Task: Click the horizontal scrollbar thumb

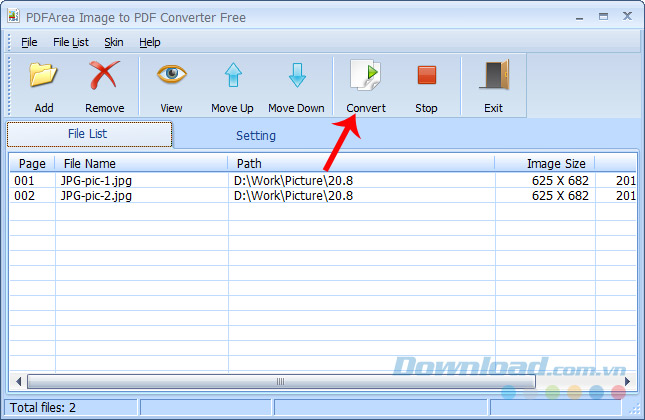Action: tap(281, 381)
